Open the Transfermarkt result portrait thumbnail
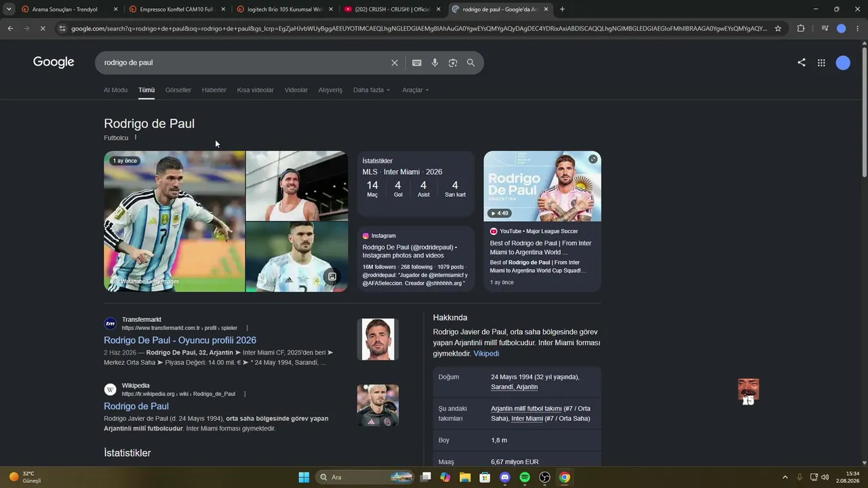 pyautogui.click(x=378, y=340)
